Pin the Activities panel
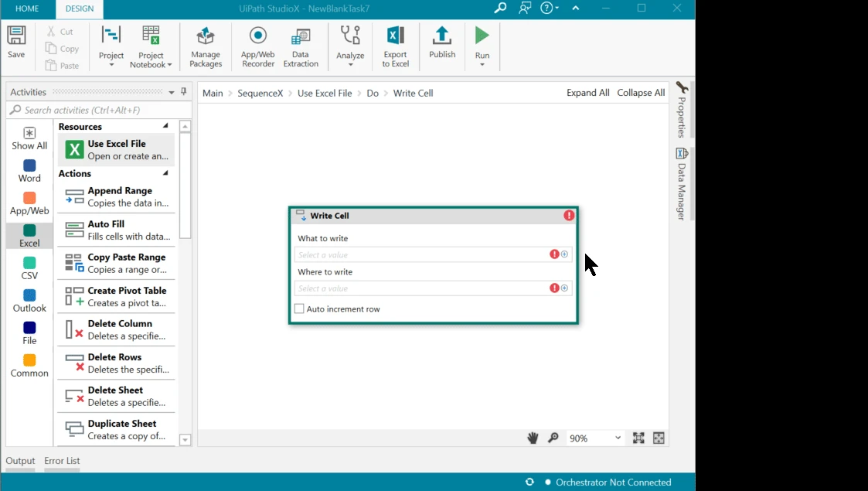Screen dimensions: 868x491 click(184, 92)
